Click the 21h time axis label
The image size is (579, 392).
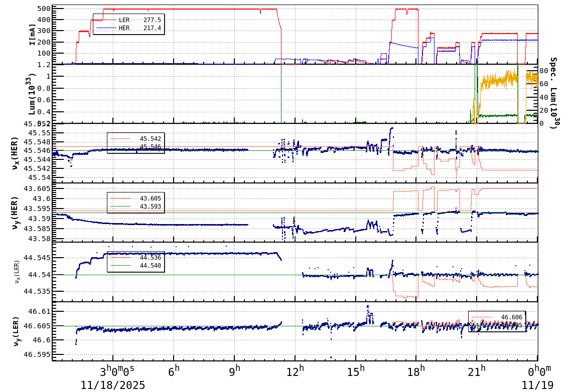tap(477, 370)
